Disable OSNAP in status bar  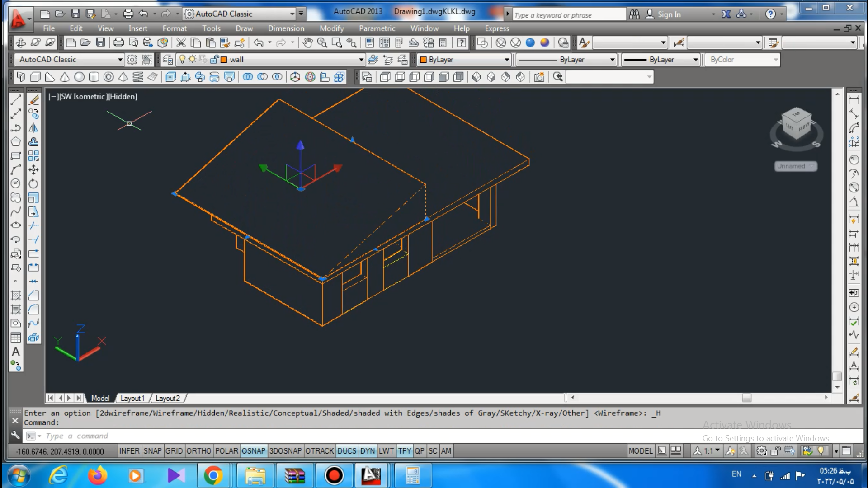click(253, 451)
